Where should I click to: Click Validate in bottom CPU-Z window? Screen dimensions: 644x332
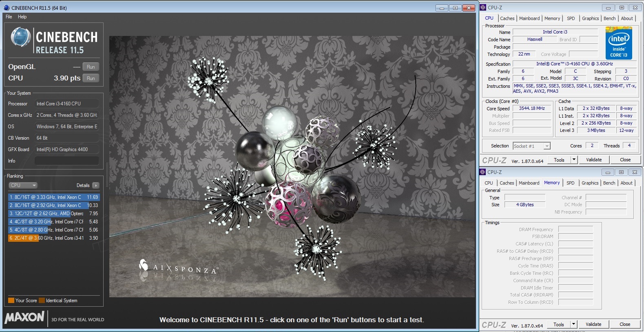(x=593, y=325)
